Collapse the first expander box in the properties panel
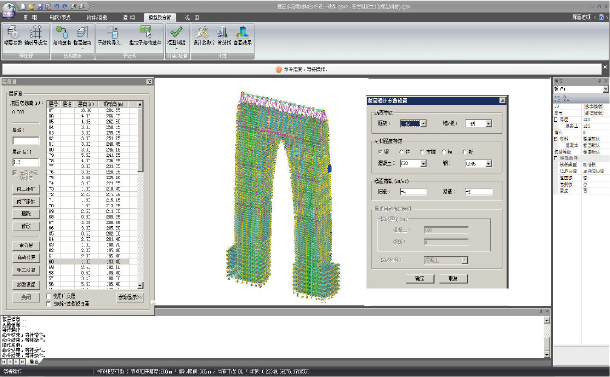 click(x=556, y=119)
